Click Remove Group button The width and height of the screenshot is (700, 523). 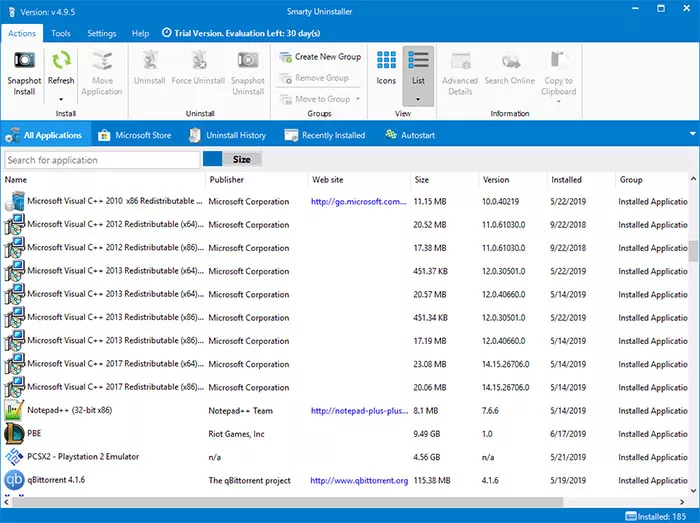(x=314, y=78)
